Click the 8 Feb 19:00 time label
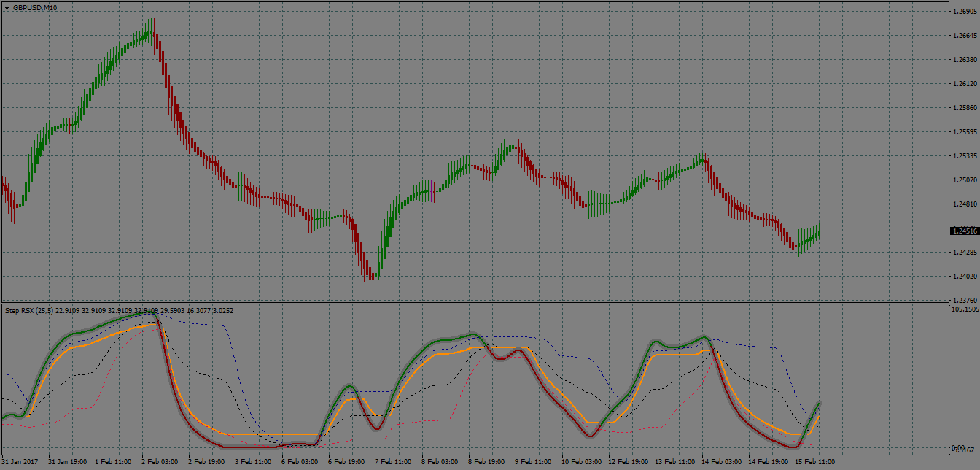980x470 pixels. click(486, 462)
